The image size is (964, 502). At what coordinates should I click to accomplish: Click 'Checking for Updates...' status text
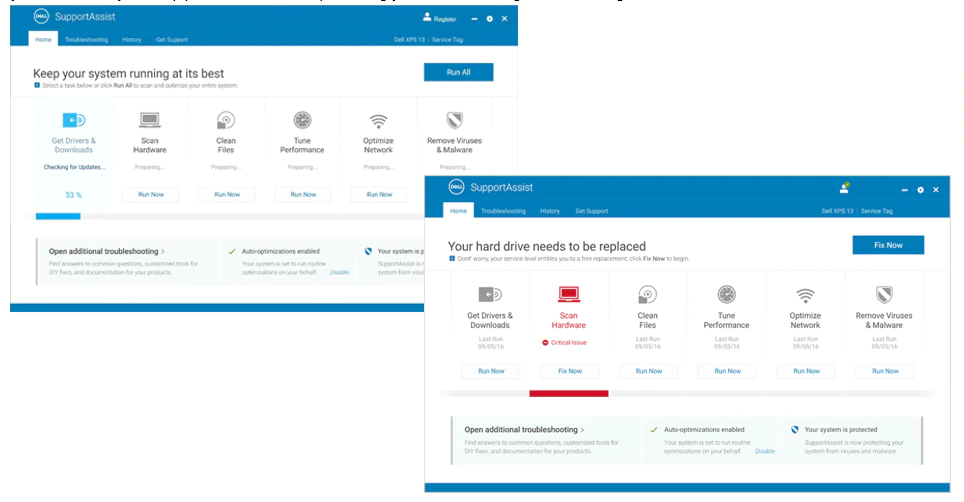pyautogui.click(x=74, y=167)
